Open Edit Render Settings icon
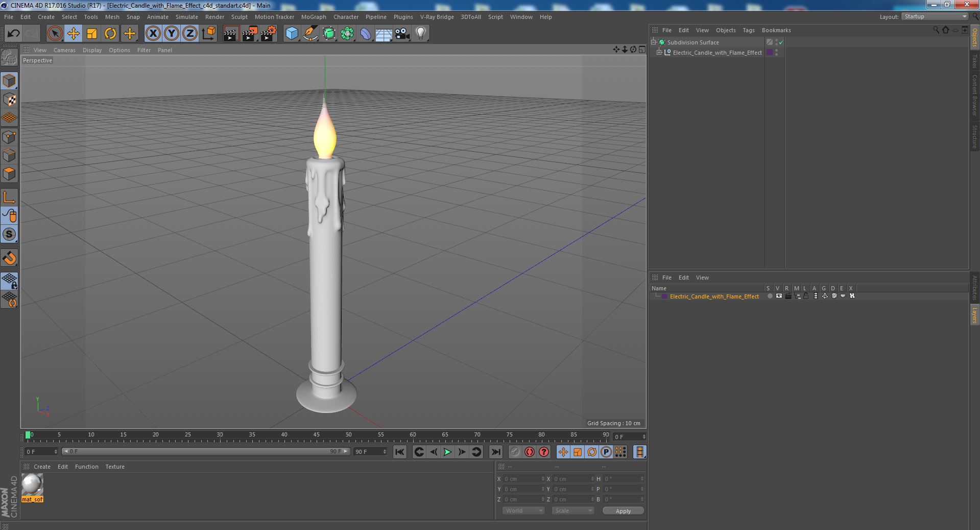 [269, 34]
